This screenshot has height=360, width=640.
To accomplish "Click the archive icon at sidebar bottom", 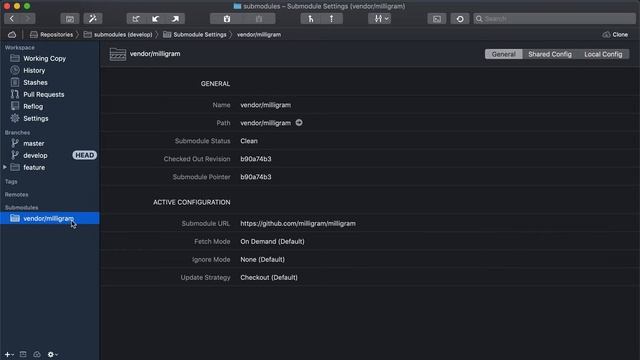I will (23, 355).
